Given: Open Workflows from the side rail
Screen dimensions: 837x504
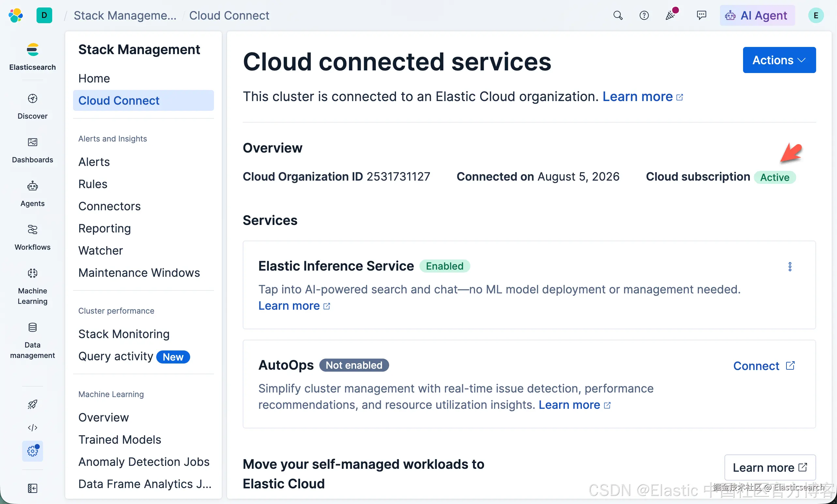Looking at the screenshot, I should coord(33,238).
